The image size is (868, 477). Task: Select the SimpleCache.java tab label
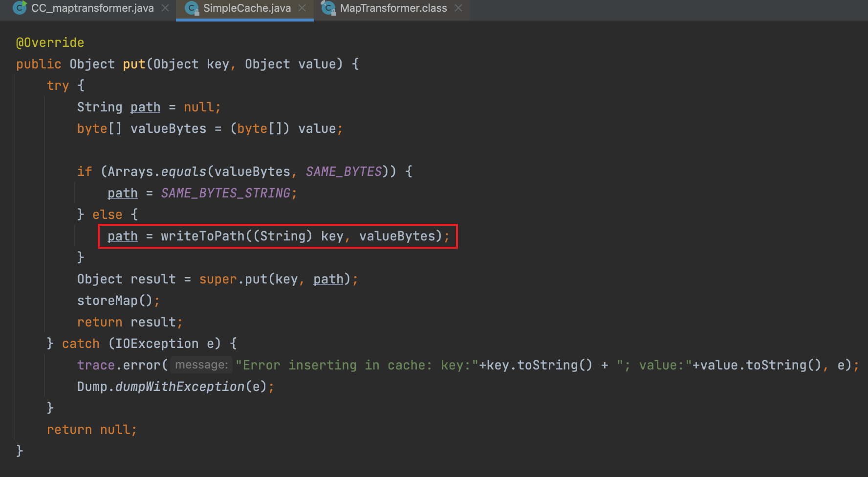click(247, 8)
